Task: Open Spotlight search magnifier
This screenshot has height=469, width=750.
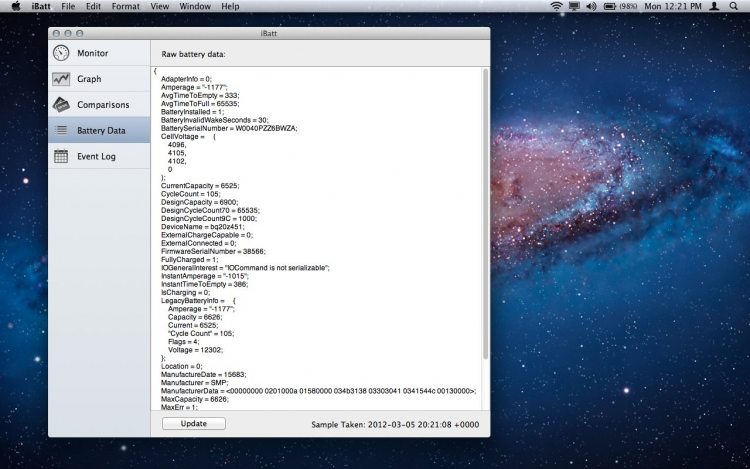Action: point(733,6)
